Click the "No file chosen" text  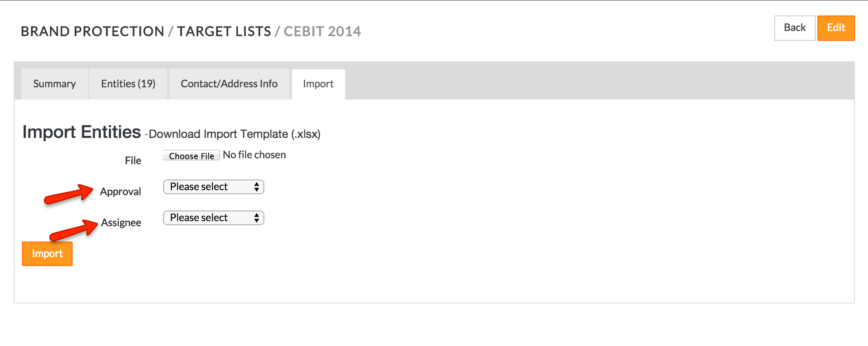[x=254, y=155]
